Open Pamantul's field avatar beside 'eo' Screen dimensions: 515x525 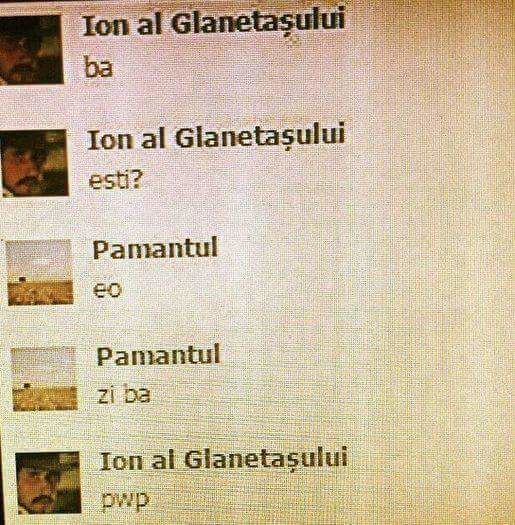coord(40,272)
